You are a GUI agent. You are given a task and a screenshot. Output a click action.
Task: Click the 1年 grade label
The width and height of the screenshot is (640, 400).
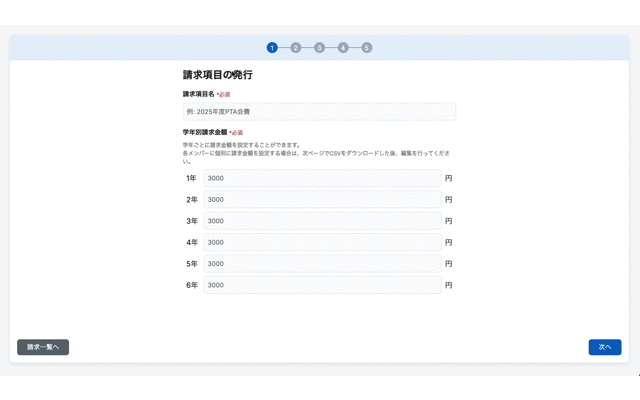[x=191, y=178]
